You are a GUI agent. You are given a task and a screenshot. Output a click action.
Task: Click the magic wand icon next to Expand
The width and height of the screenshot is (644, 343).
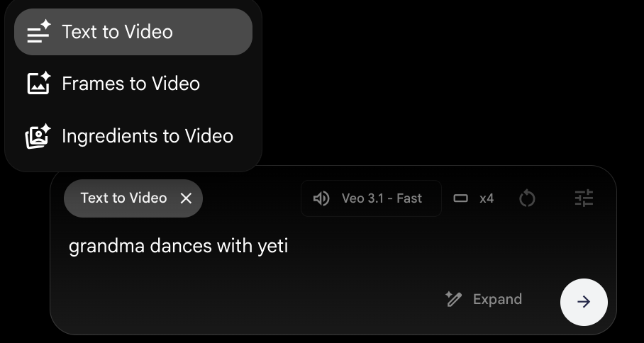coord(454,299)
